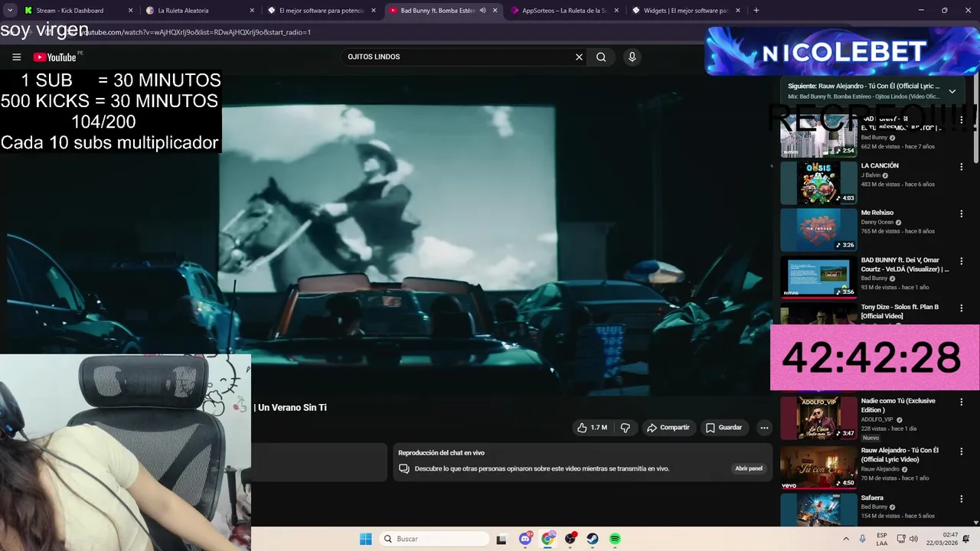Go to the YouTube home logo

tap(55, 57)
